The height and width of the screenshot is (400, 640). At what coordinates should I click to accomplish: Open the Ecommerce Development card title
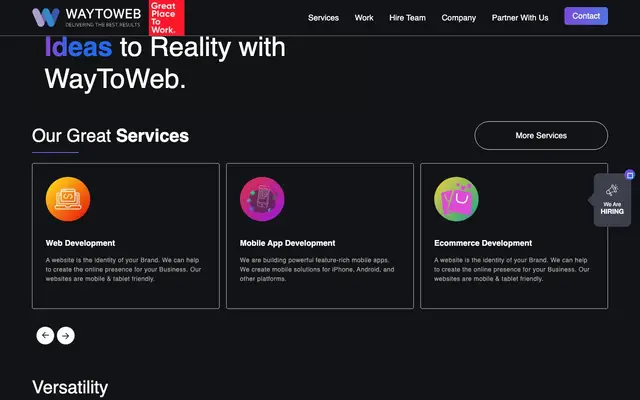click(x=483, y=243)
